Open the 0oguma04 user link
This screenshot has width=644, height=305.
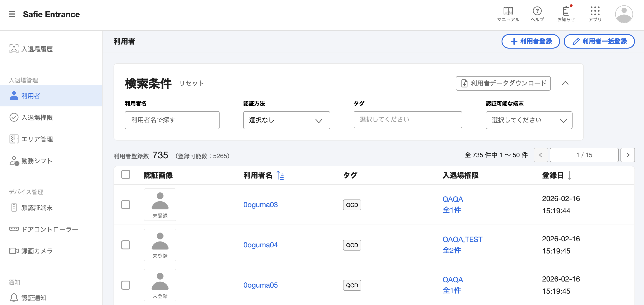click(x=260, y=245)
